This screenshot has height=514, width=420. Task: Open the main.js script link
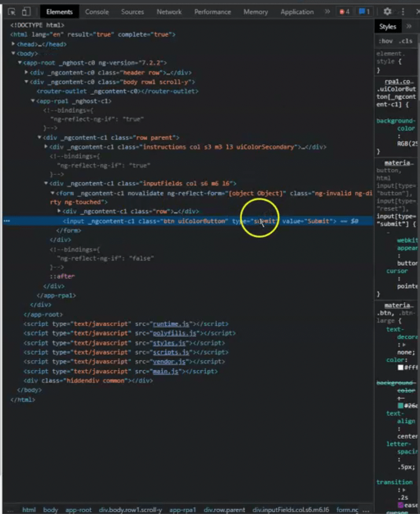pyautogui.click(x=166, y=372)
